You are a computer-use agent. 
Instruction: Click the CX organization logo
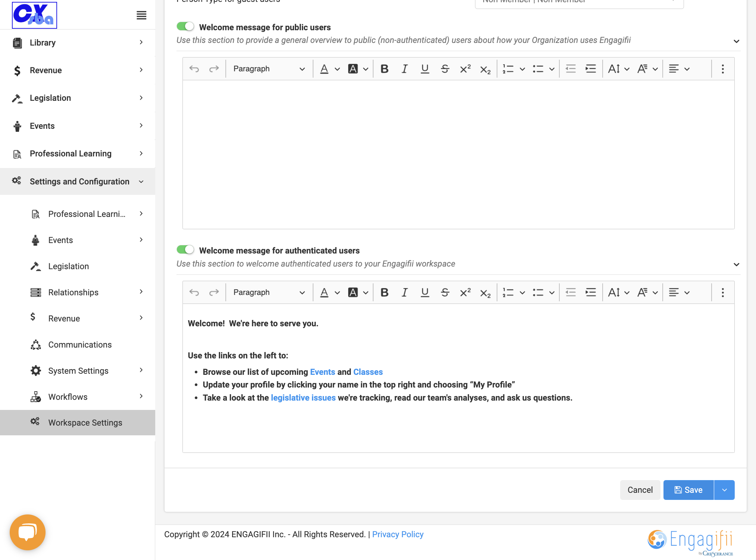(x=34, y=15)
